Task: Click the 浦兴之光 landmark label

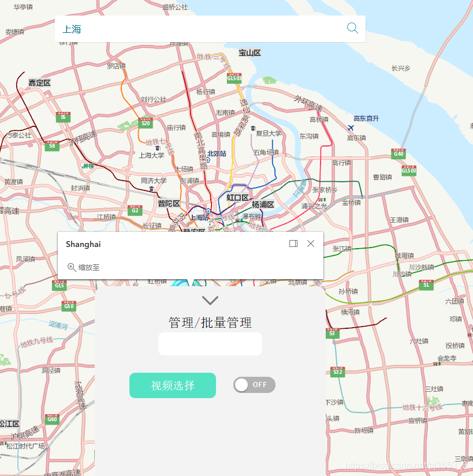Action: tap(314, 206)
